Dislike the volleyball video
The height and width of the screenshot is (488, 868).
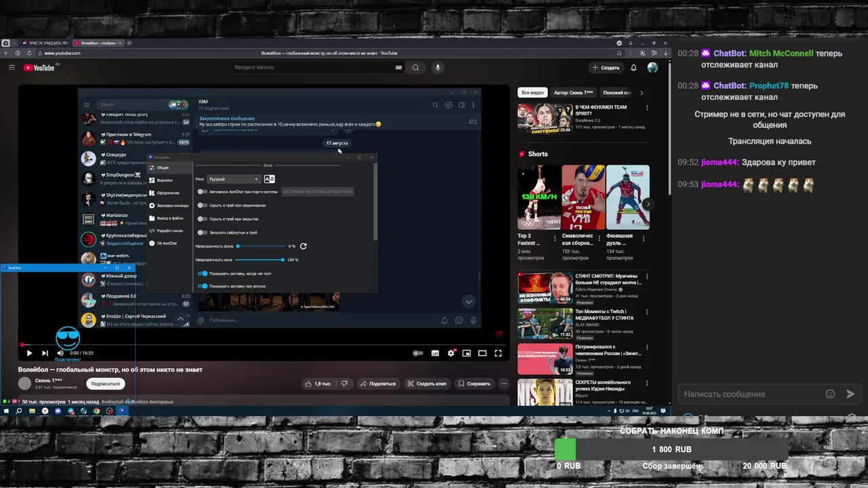tap(344, 384)
